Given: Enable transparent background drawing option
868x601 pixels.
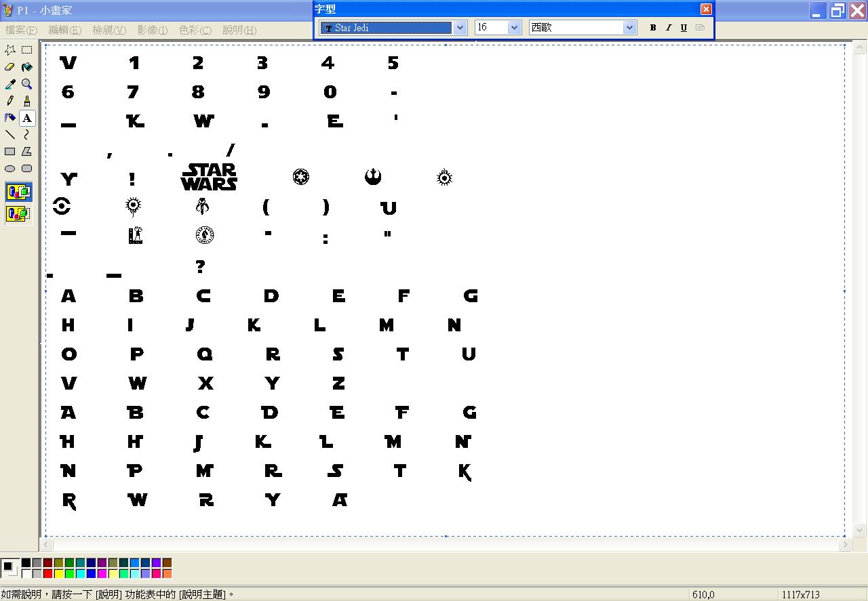Looking at the screenshot, I should 18,214.
